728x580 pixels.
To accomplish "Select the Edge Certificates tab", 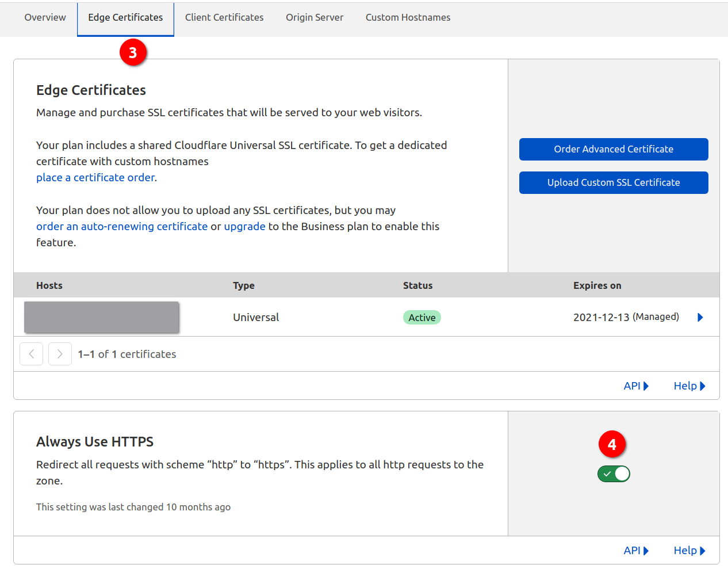I will tap(125, 18).
